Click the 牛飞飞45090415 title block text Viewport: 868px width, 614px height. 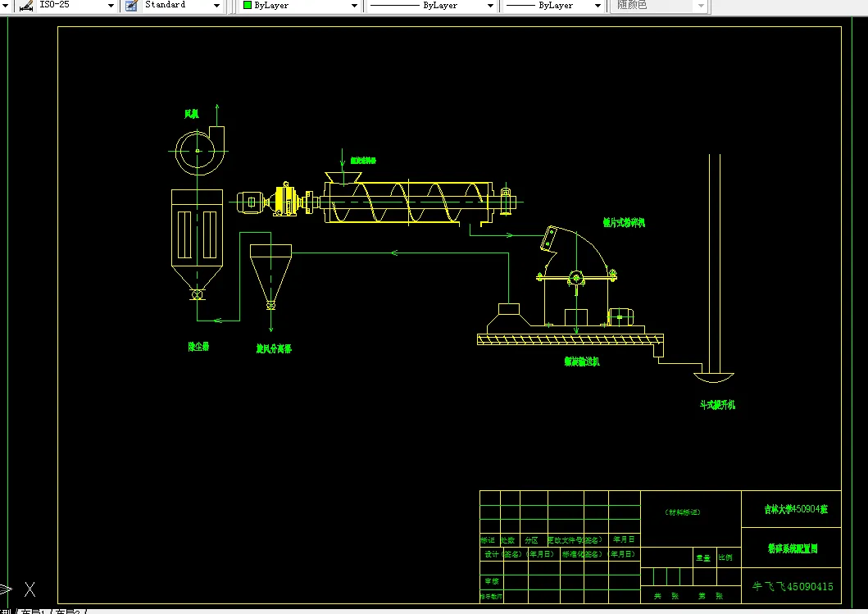pyautogui.click(x=793, y=587)
